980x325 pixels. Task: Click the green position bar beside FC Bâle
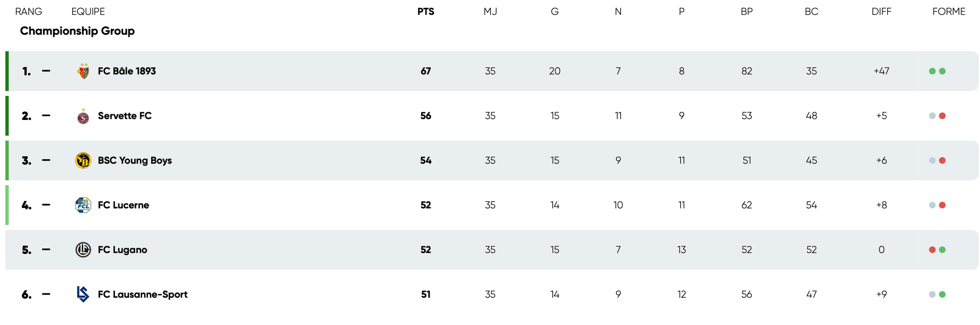(x=6, y=71)
